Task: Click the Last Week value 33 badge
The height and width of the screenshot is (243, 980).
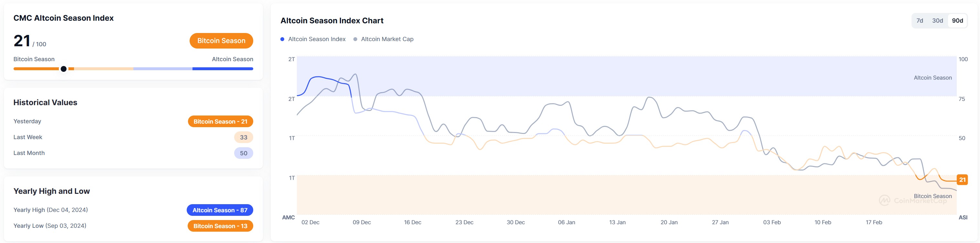Action: click(x=244, y=138)
